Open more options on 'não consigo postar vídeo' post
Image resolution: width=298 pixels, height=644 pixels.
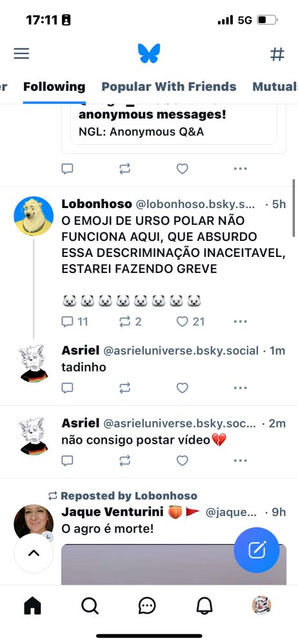click(x=240, y=461)
